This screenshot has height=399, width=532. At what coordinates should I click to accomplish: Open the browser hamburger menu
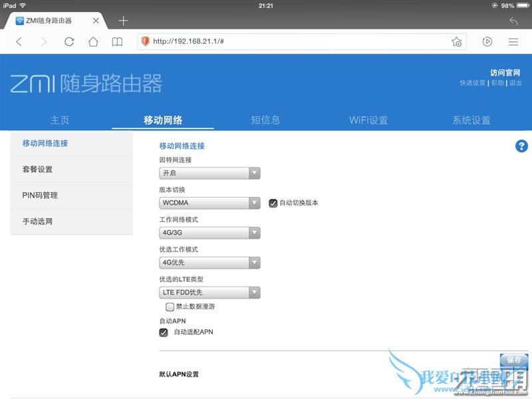tap(513, 42)
